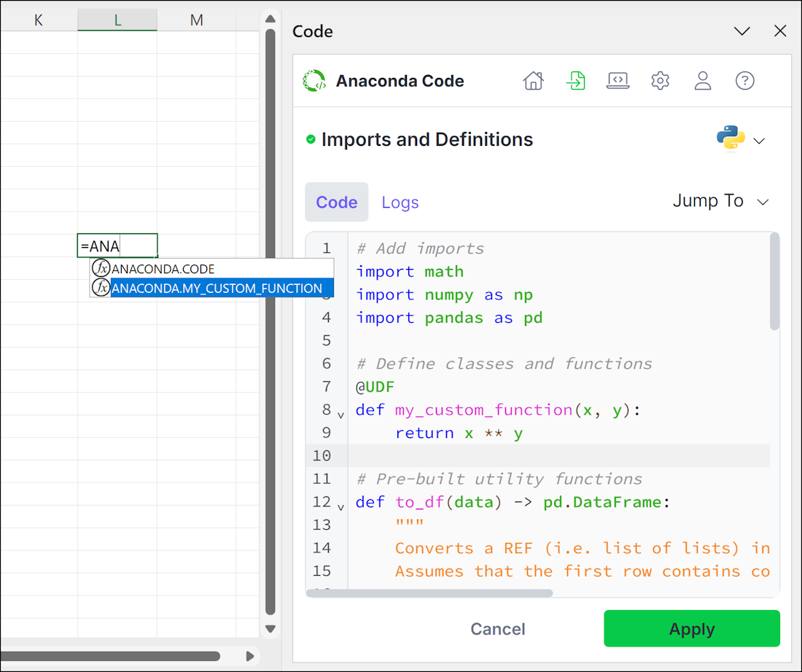Image resolution: width=802 pixels, height=672 pixels.
Task: Click the fx icon beside ANACONDA.CODE
Action: tap(101, 268)
